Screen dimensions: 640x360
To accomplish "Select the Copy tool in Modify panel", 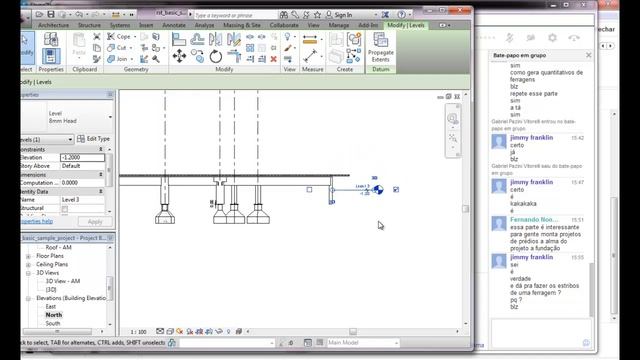I will coord(198,56).
